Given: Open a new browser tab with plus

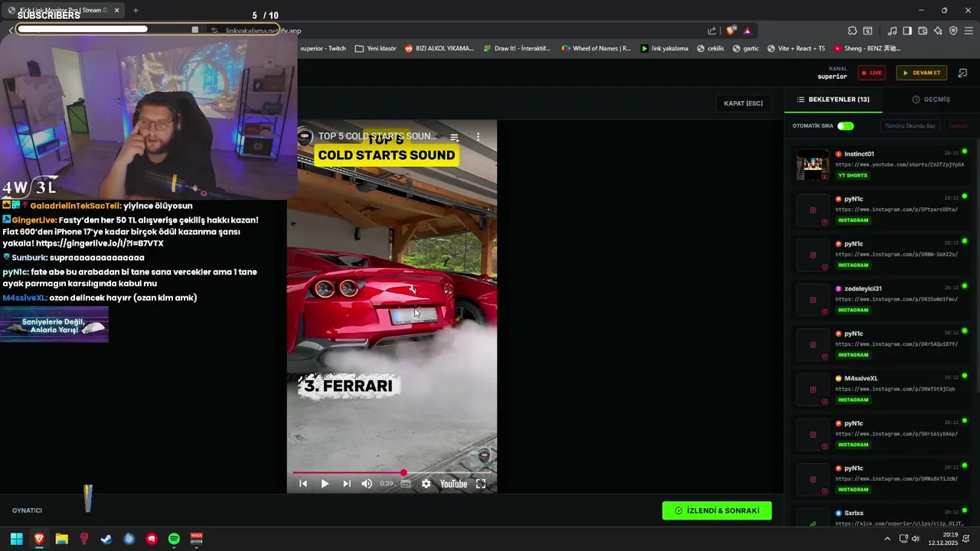Looking at the screenshot, I should point(136,10).
